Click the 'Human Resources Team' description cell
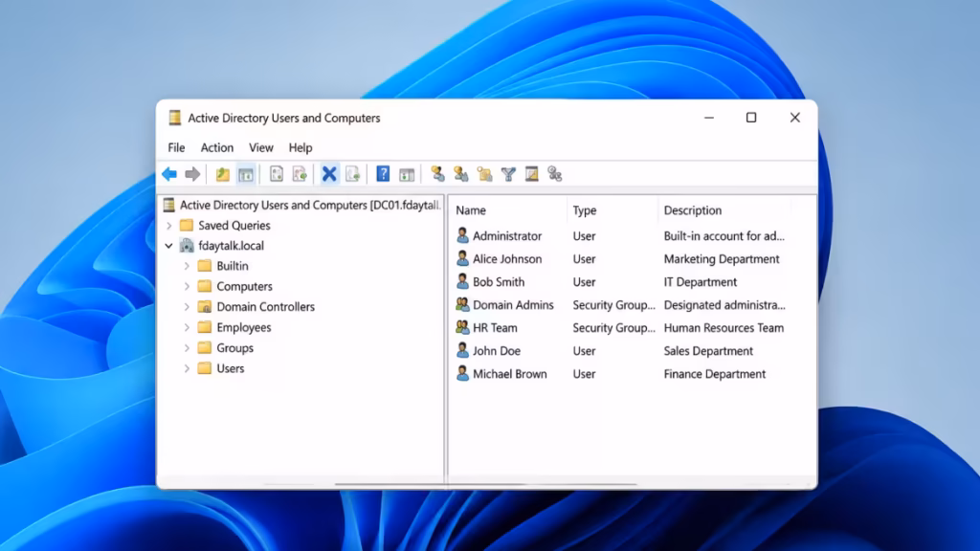 [x=724, y=327]
